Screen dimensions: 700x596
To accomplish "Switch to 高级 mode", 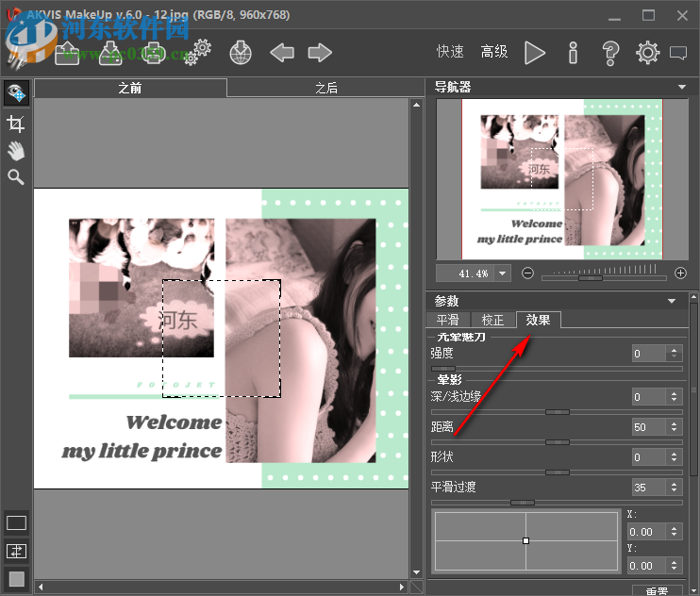I will pos(494,52).
